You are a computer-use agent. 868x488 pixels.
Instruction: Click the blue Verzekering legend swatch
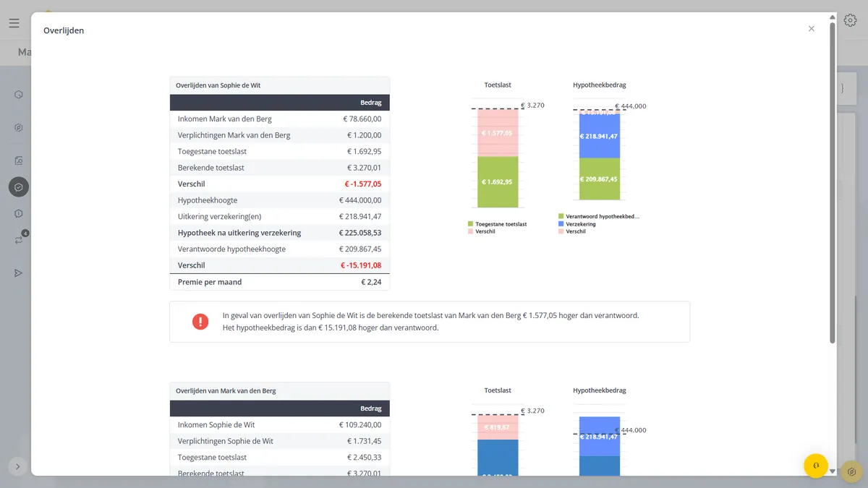561,224
